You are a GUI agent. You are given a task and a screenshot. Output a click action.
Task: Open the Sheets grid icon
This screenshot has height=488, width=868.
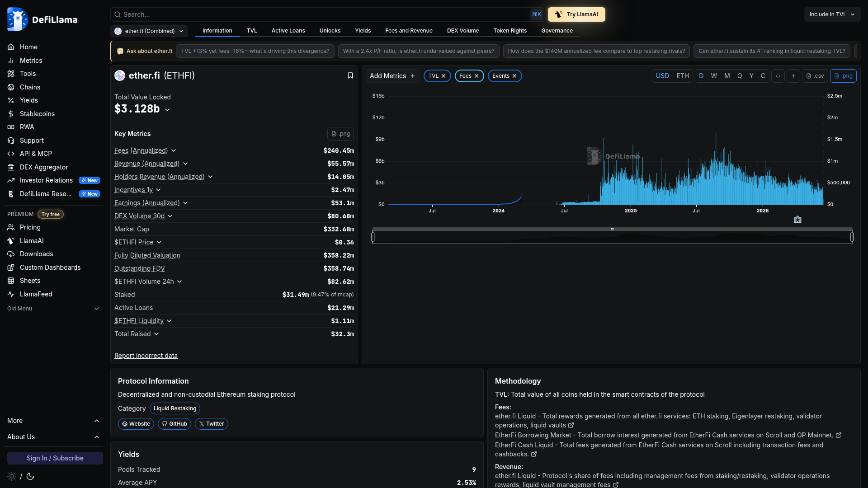(11, 281)
